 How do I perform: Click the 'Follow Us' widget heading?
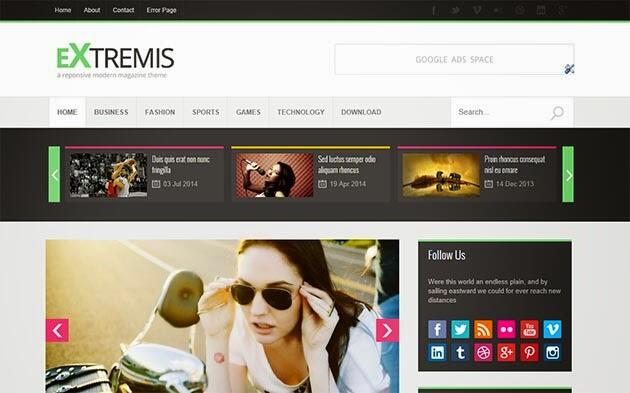[446, 255]
